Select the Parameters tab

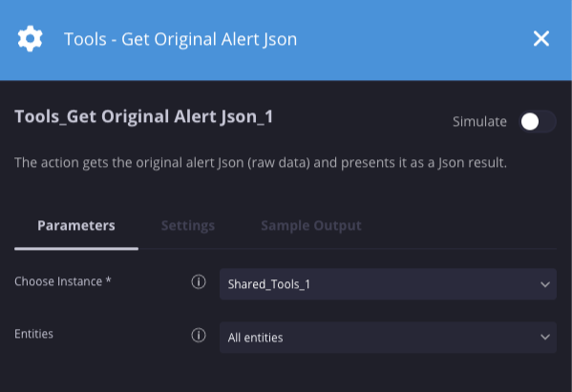[x=76, y=225]
